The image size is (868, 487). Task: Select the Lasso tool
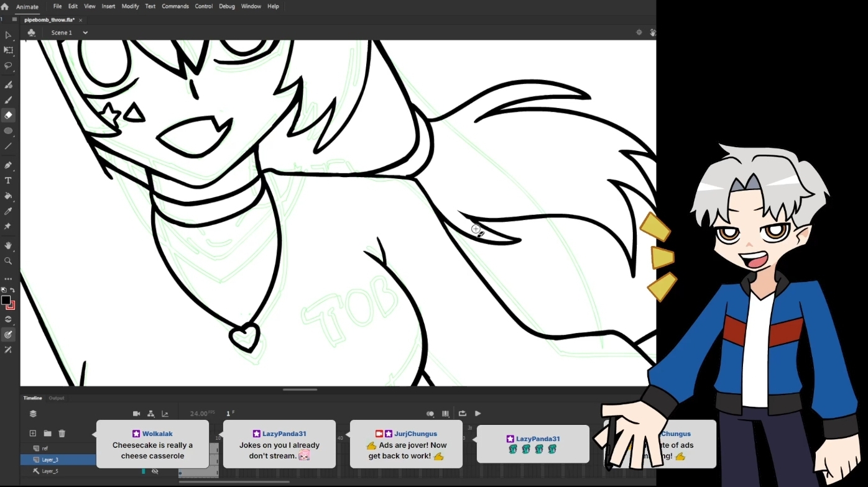[x=8, y=66]
